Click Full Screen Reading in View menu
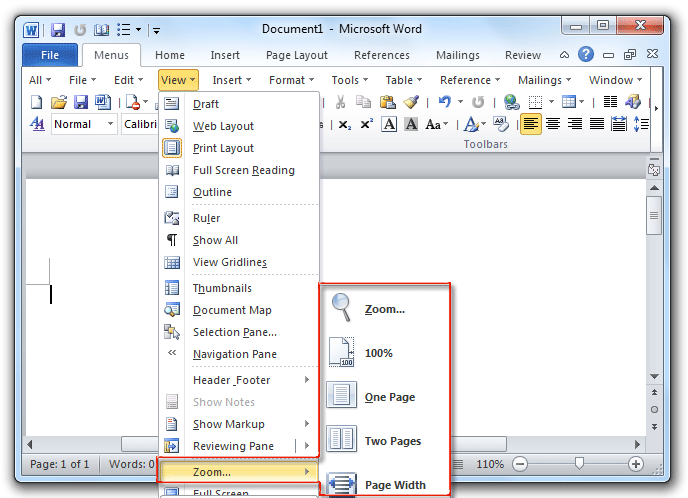The width and height of the screenshot is (688, 498). pos(240,170)
